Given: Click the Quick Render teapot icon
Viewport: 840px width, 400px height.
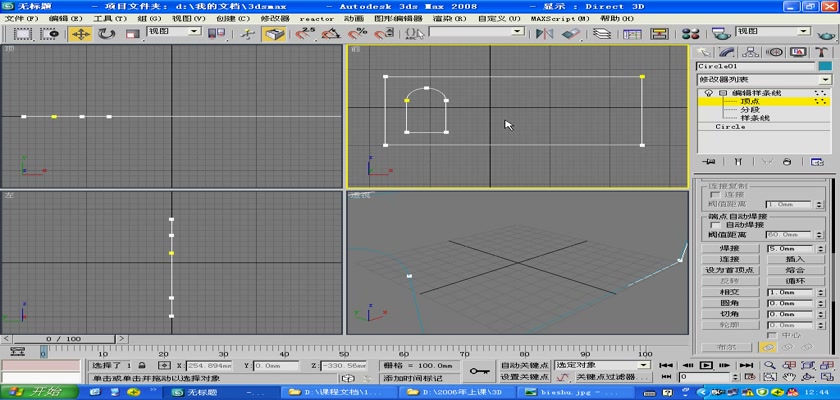Looking at the screenshot, I should pyautogui.click(x=827, y=35).
